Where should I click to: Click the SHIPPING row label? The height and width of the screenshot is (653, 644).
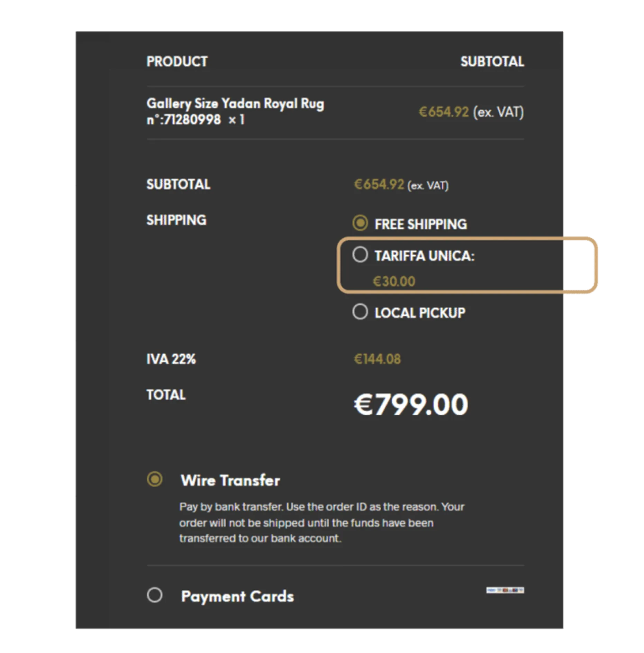176,220
